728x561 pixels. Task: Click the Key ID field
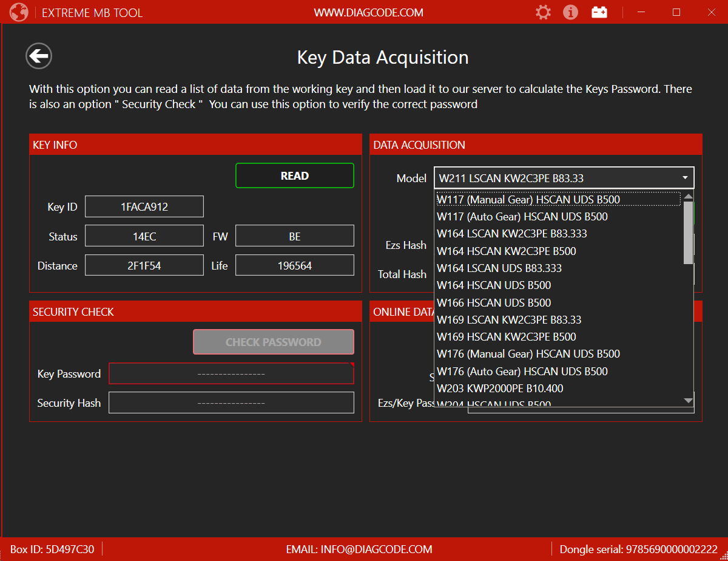coord(144,207)
